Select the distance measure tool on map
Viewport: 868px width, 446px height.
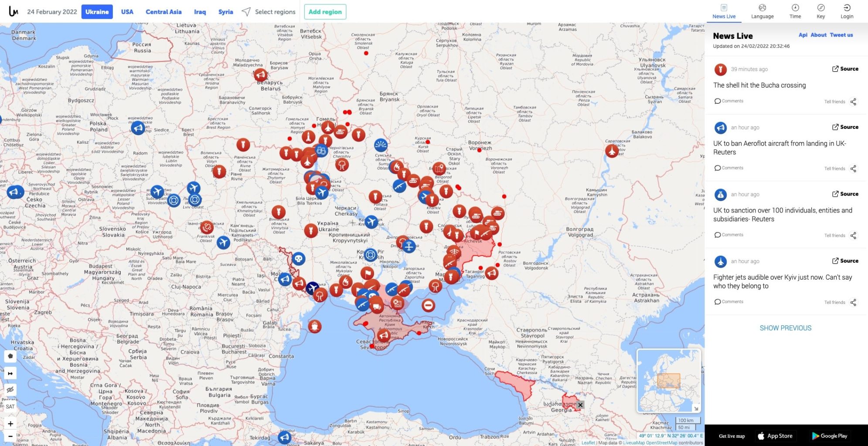[10, 373]
